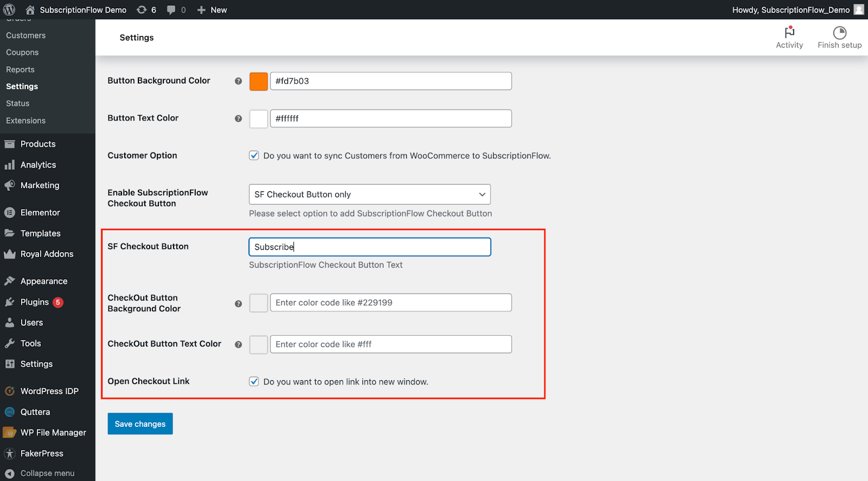Select the bold Settings submenu item
Screen dimensions: 868x481
point(22,86)
